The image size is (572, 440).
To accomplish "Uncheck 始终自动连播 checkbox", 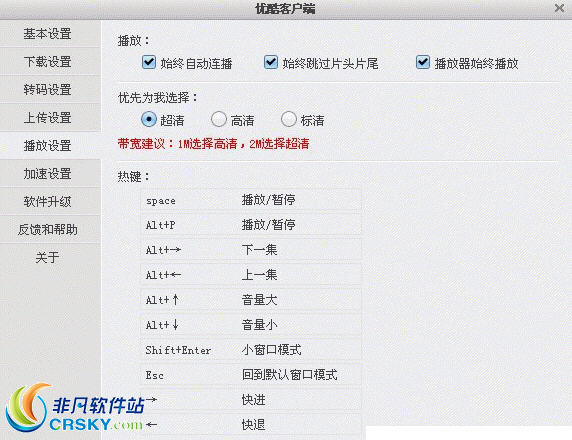I will pyautogui.click(x=149, y=62).
